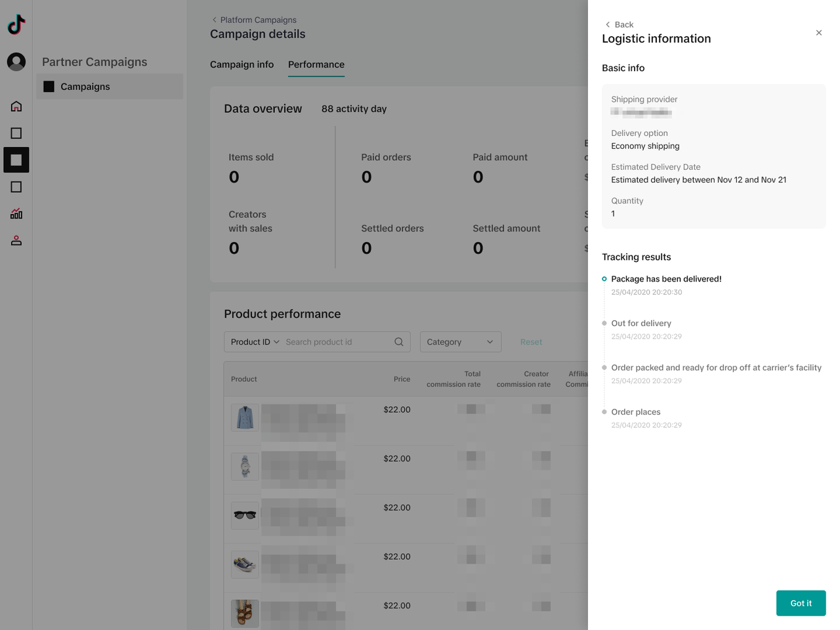This screenshot has height=630, width=840.
Task: Click the Search product id field
Action: (x=337, y=342)
